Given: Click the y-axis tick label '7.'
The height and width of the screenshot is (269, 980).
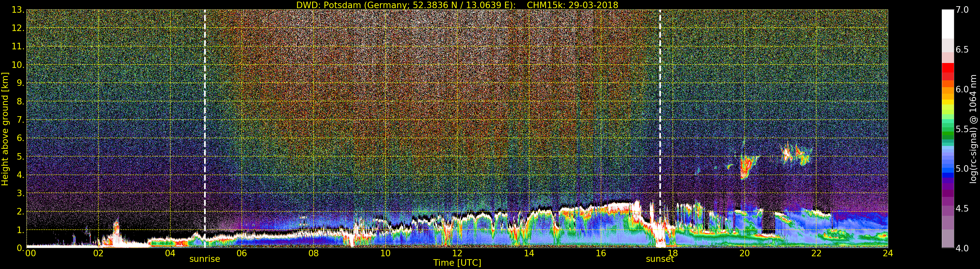Looking at the screenshot, I should click(x=21, y=120).
